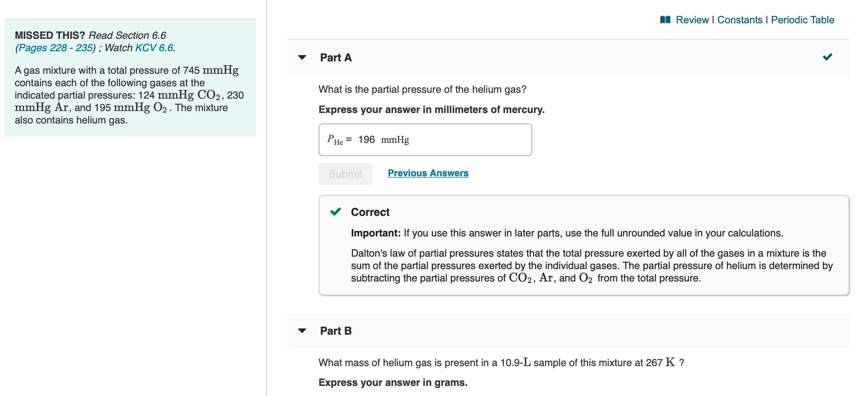Click the Part B helium mass question text

(501, 363)
